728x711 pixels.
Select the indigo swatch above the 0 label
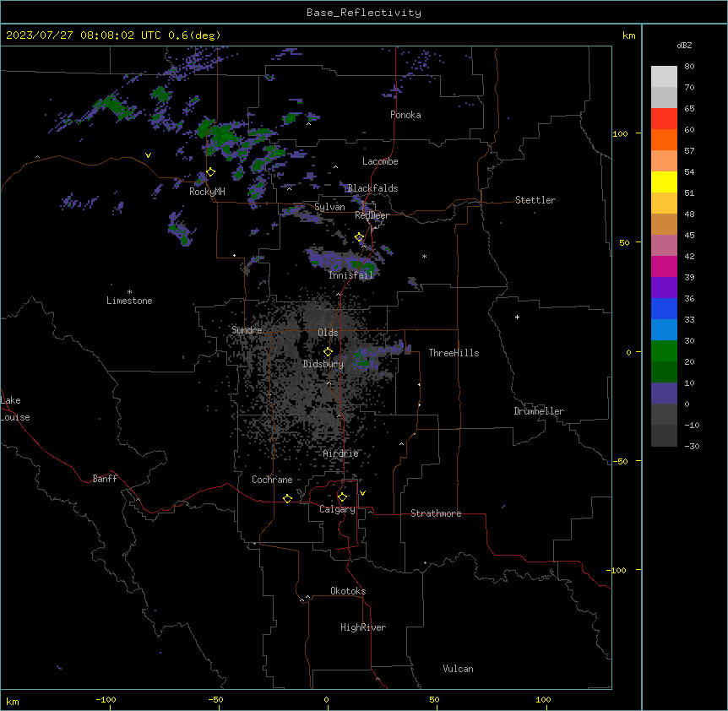coord(664,393)
